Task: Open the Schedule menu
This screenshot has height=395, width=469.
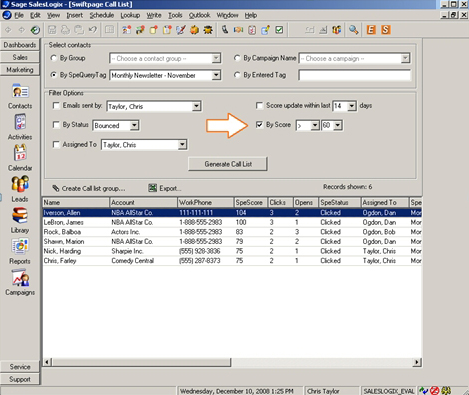Action: tap(102, 15)
